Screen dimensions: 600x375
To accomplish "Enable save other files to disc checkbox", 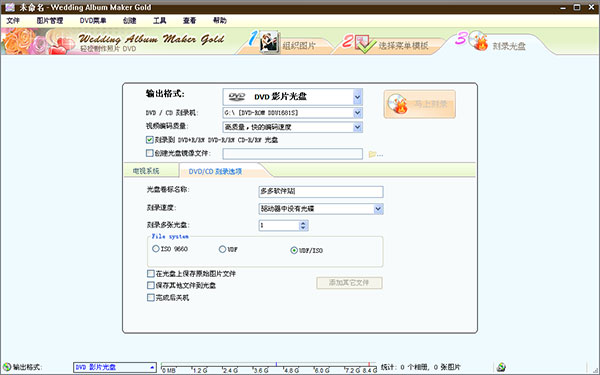I will click(x=151, y=285).
